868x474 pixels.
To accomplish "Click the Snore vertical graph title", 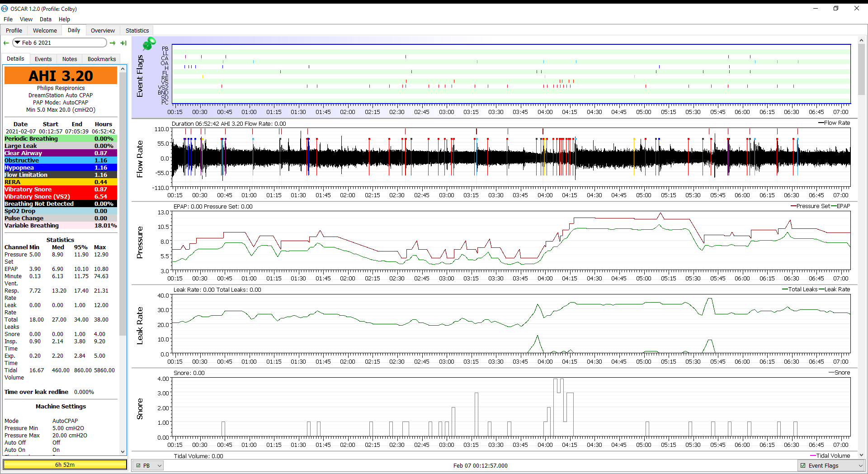I will coord(140,409).
